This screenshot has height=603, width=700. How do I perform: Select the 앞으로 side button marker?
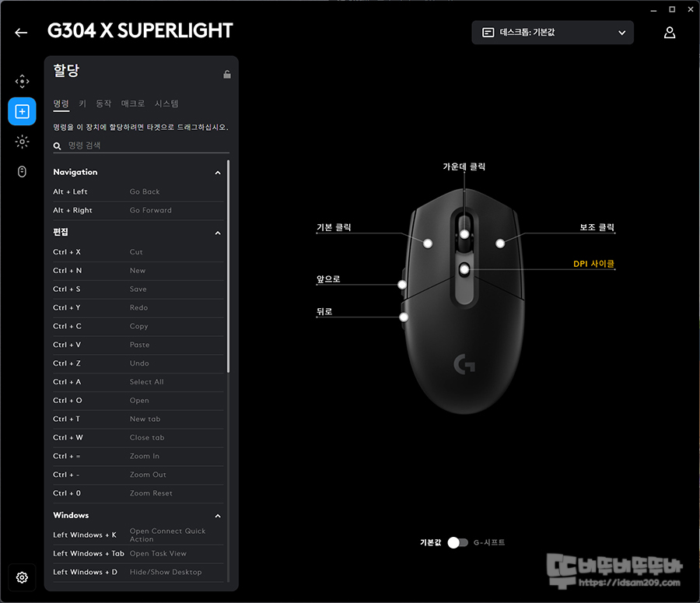point(402,285)
